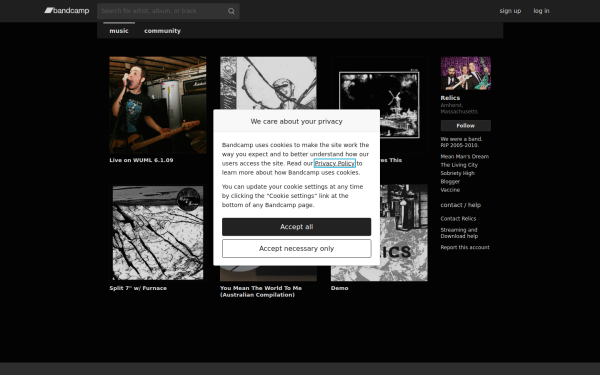Open The Living City link
The image size is (600, 375).
pos(459,165)
